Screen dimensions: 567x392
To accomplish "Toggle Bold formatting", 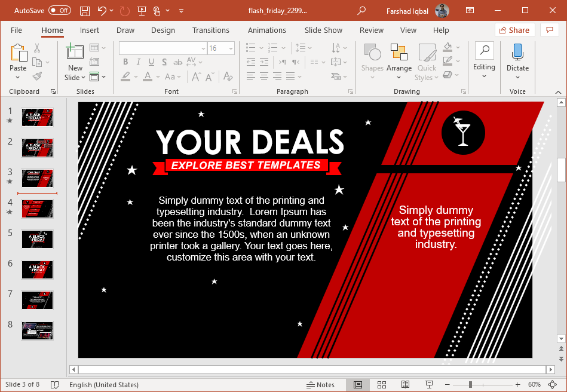I will pos(125,62).
